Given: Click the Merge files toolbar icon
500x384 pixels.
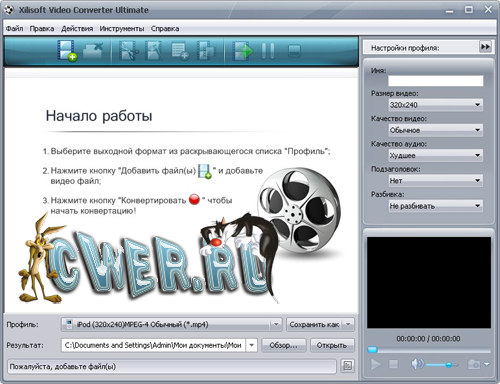Looking at the screenshot, I should click(x=206, y=51).
